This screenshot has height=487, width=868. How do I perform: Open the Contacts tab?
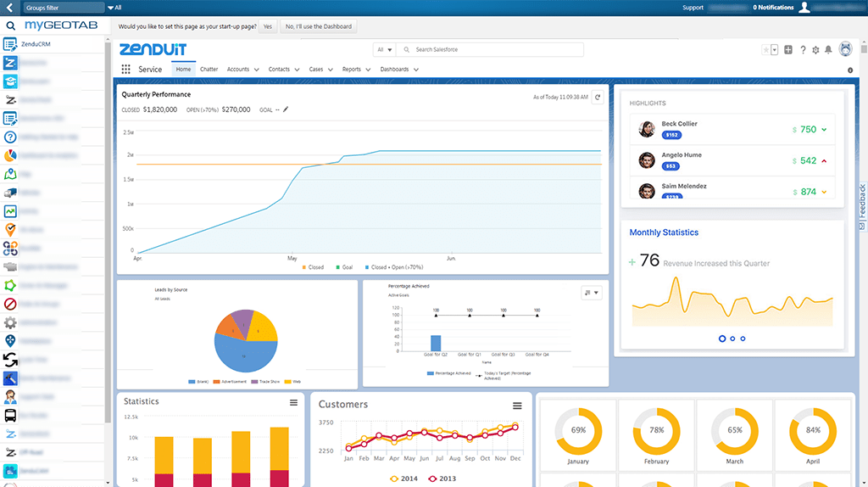279,70
